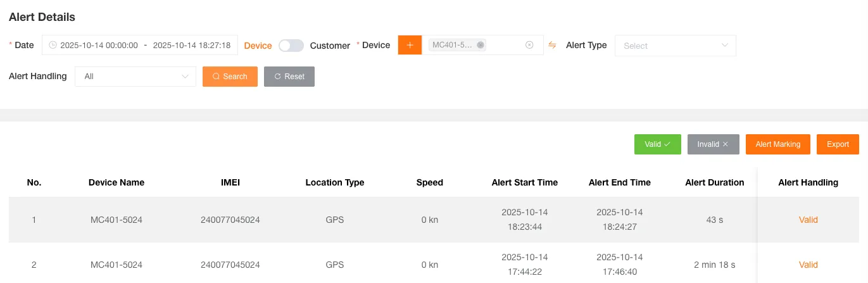The width and height of the screenshot is (868, 283).
Task: Open Alert Marking
Action: [x=777, y=144]
